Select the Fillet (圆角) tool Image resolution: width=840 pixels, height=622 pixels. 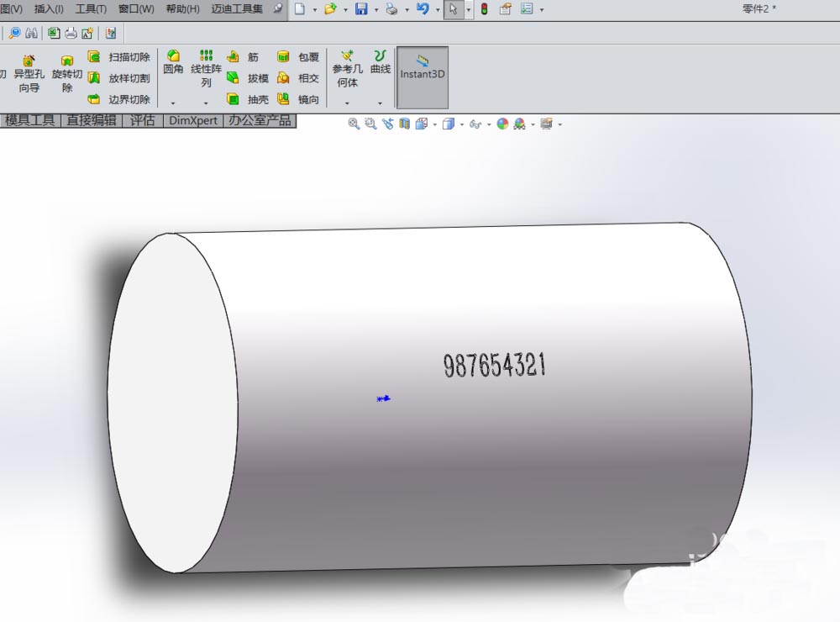[173, 62]
